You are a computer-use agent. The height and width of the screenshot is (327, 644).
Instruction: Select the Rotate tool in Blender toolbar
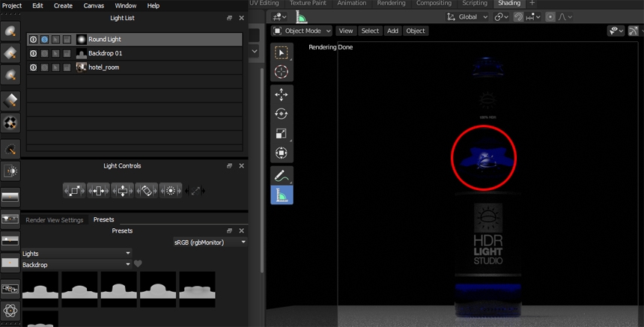click(x=282, y=114)
